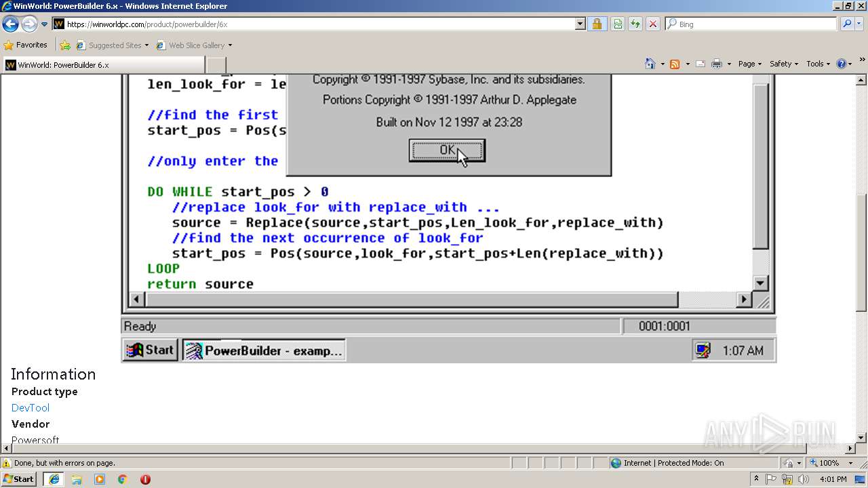Launch Google Chrome taskbar icon
The image size is (868, 488).
click(122, 479)
